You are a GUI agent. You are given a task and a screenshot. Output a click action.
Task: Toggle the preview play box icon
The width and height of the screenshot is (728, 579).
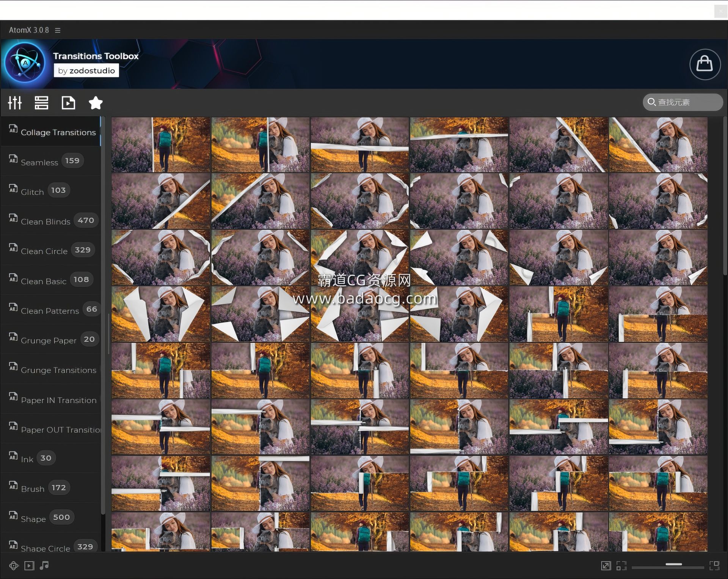click(29, 566)
